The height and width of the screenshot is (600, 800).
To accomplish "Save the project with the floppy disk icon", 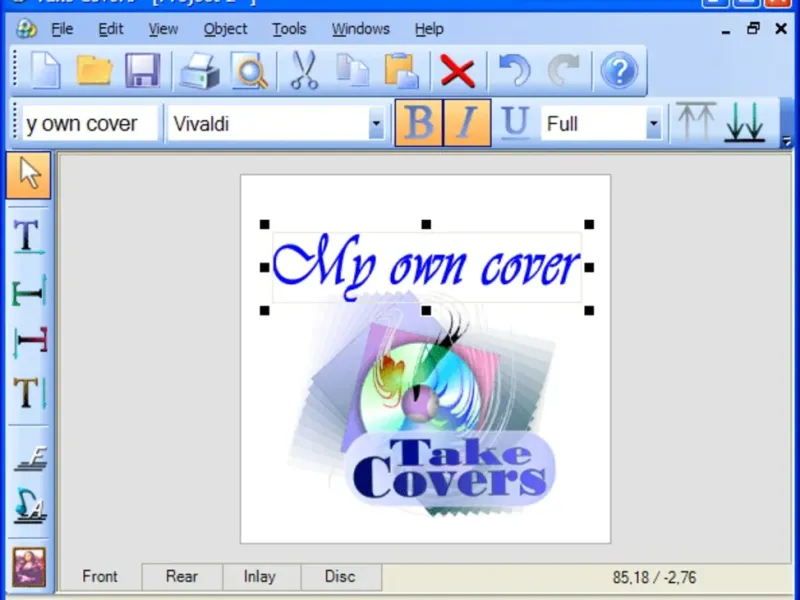I will [143, 70].
